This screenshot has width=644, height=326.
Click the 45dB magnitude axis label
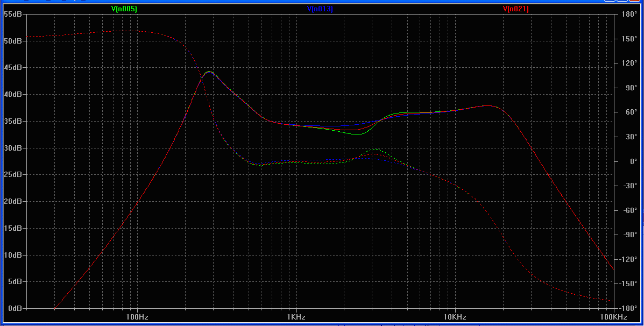point(13,68)
